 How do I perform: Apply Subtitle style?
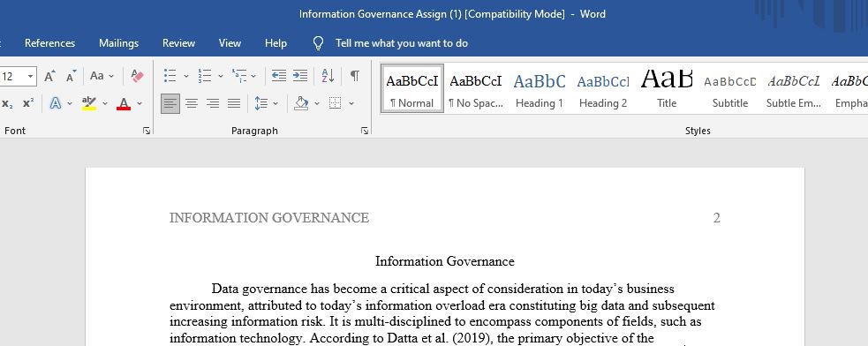[x=730, y=88]
